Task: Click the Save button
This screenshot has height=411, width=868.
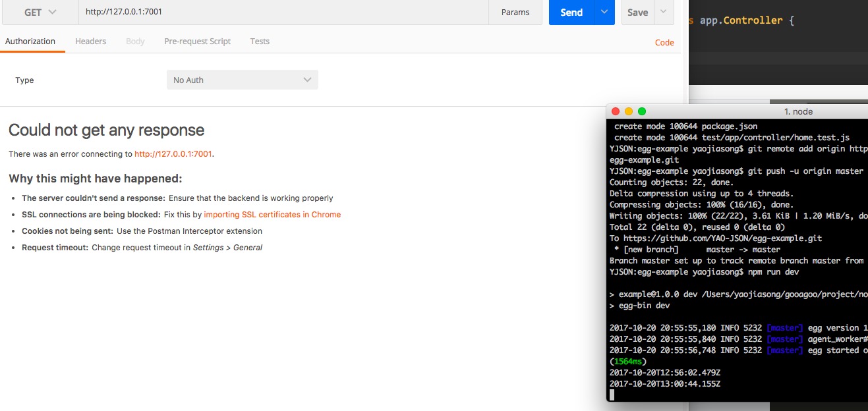Action: pyautogui.click(x=637, y=12)
